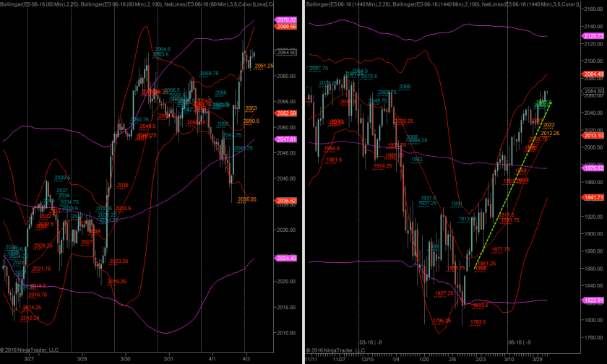Click the red 1793.5 label on daily chart
Screen dimensions: 607x364
[x=478, y=322]
